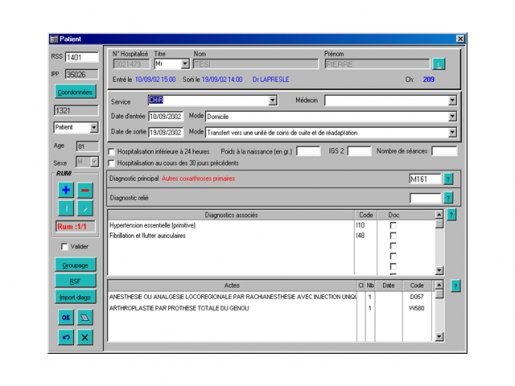
Task: Open the Titre dropdown showing Mr
Action: pos(185,64)
